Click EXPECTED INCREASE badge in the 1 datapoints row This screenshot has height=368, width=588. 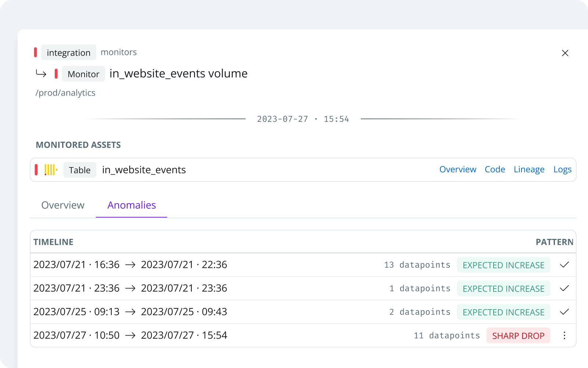click(x=503, y=289)
